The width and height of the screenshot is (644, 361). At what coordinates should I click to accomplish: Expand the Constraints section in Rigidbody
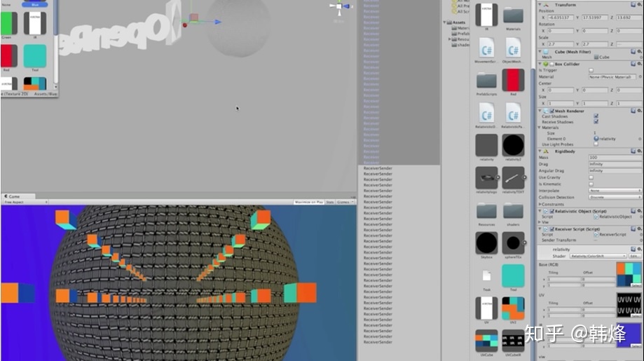[540, 203]
